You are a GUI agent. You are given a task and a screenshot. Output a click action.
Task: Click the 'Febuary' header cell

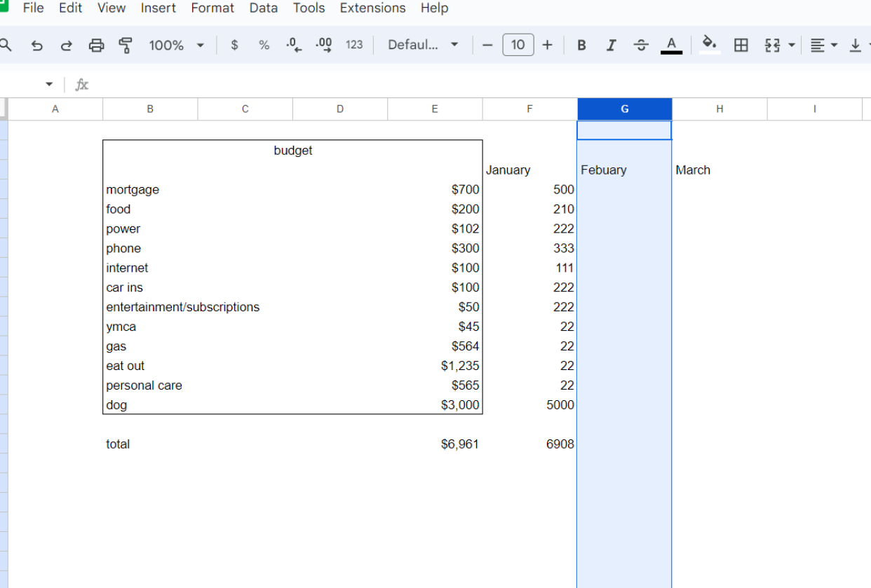[x=624, y=170]
